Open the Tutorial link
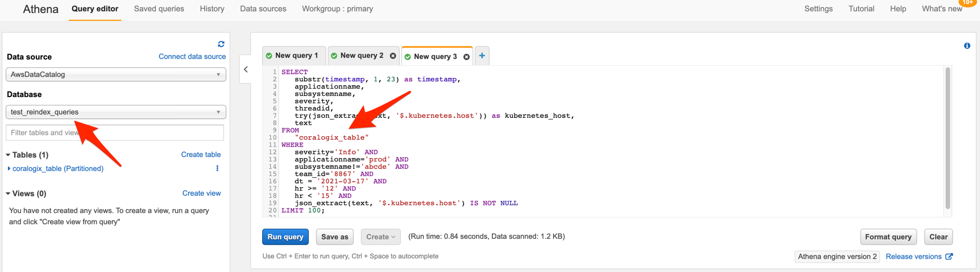Screen dimensions: 980x272 click(x=861, y=9)
